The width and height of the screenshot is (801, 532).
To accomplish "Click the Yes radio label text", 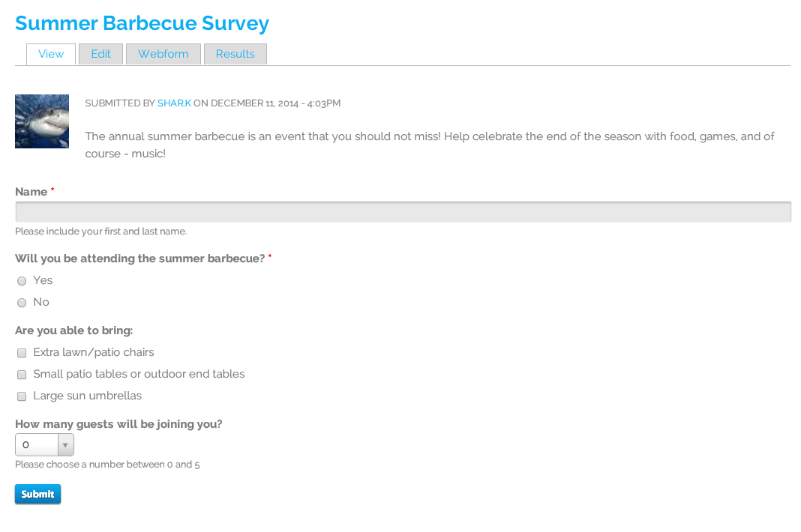I will click(43, 280).
